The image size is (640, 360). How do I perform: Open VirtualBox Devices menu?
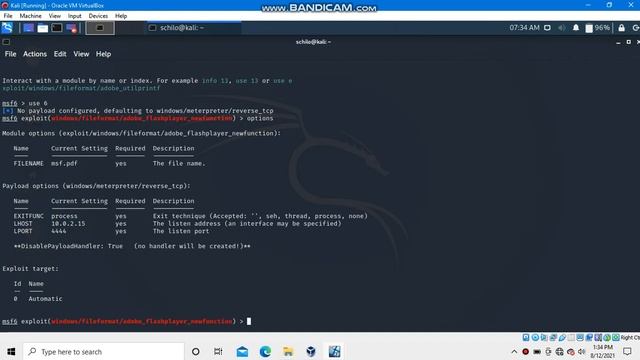point(98,16)
